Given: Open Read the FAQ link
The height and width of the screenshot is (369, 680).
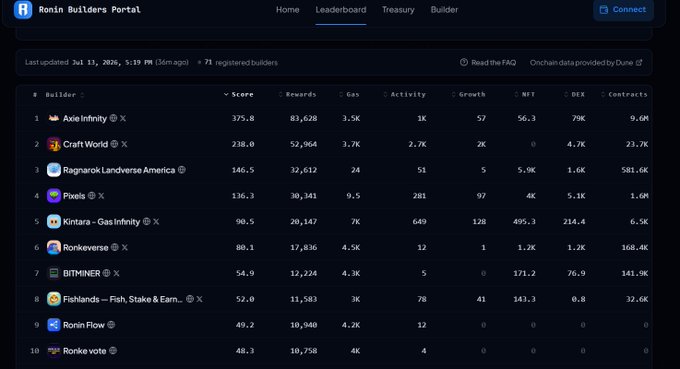Looking at the screenshot, I should [488, 62].
